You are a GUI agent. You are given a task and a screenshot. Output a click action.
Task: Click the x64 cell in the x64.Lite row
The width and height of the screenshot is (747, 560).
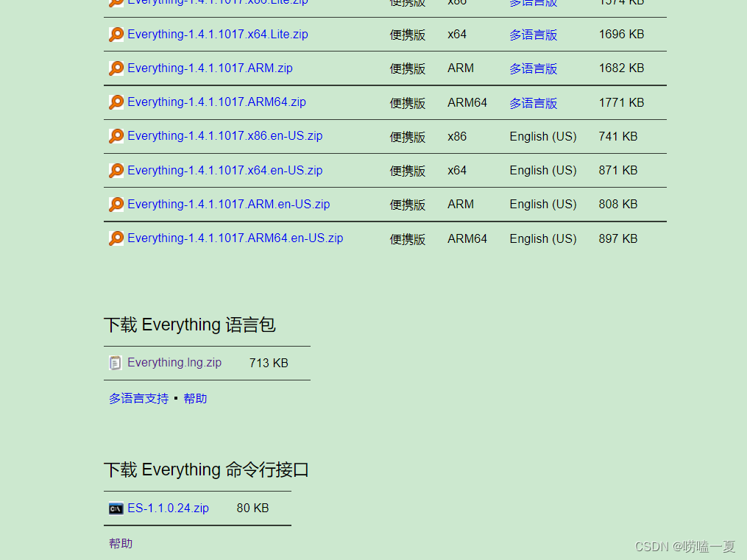[457, 35]
